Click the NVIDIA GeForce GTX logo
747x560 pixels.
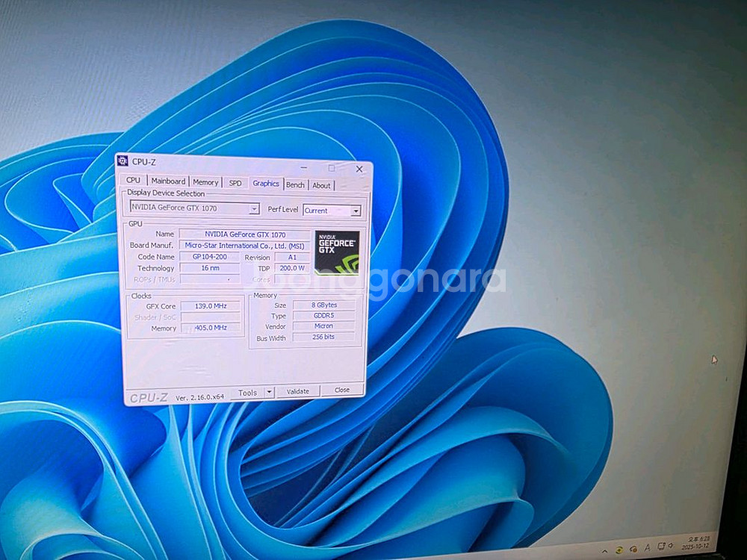click(337, 252)
